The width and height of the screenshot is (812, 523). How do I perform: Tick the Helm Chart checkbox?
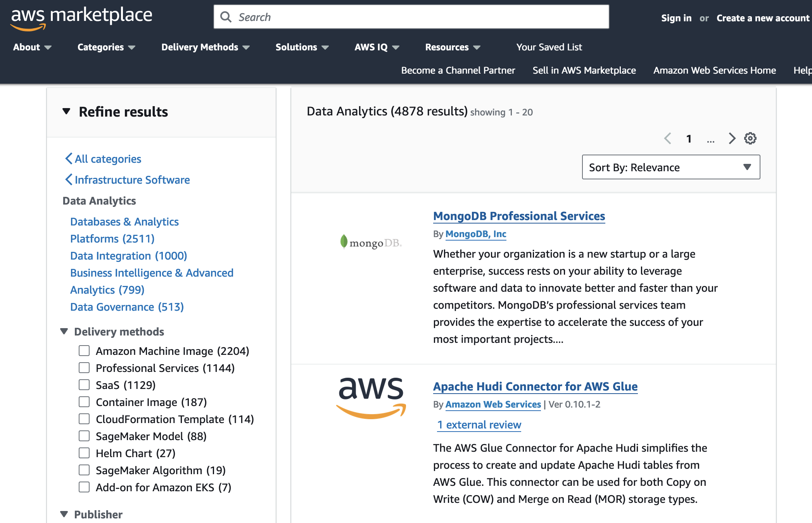pyautogui.click(x=84, y=453)
